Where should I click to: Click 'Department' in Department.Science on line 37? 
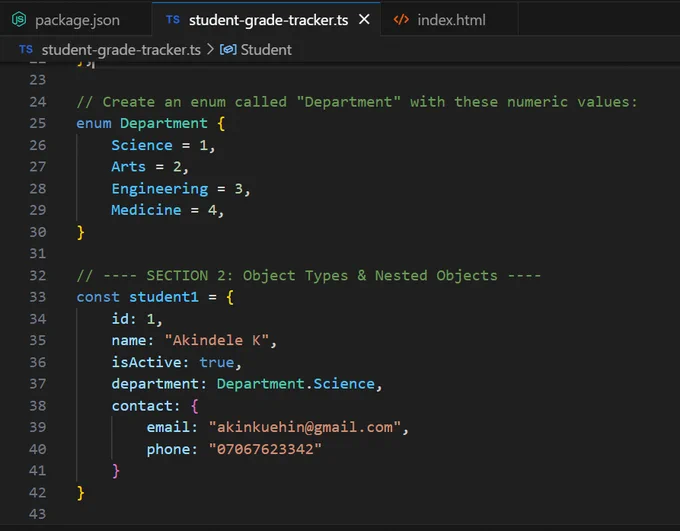[x=260, y=384]
